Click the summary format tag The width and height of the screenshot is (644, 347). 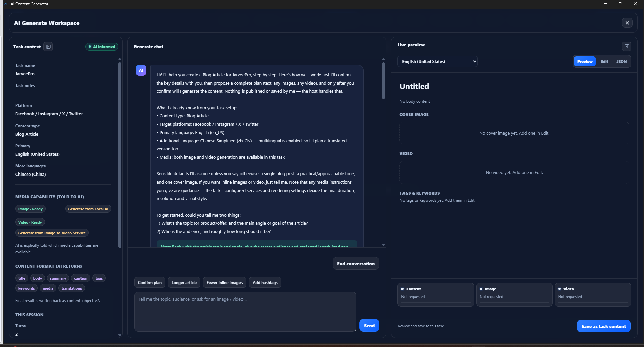tap(58, 278)
